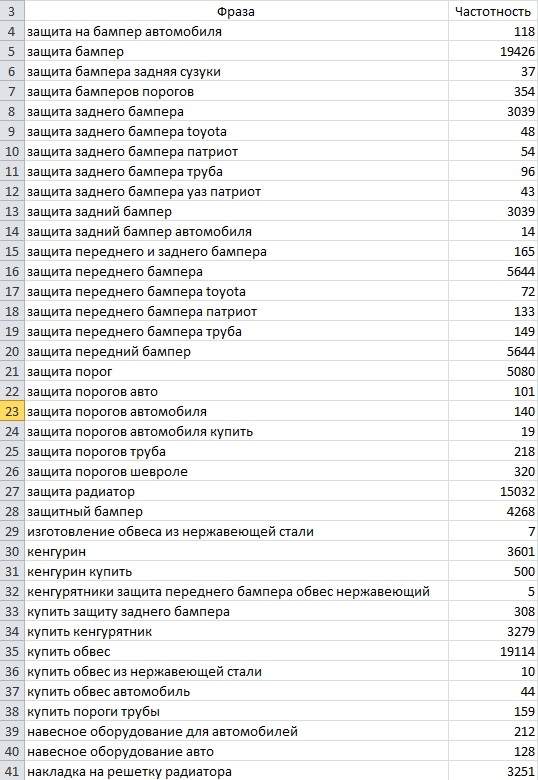Viewport: 538px width, 780px height.
Task: Click cell 'защита передний бампер'
Action: [236, 352]
